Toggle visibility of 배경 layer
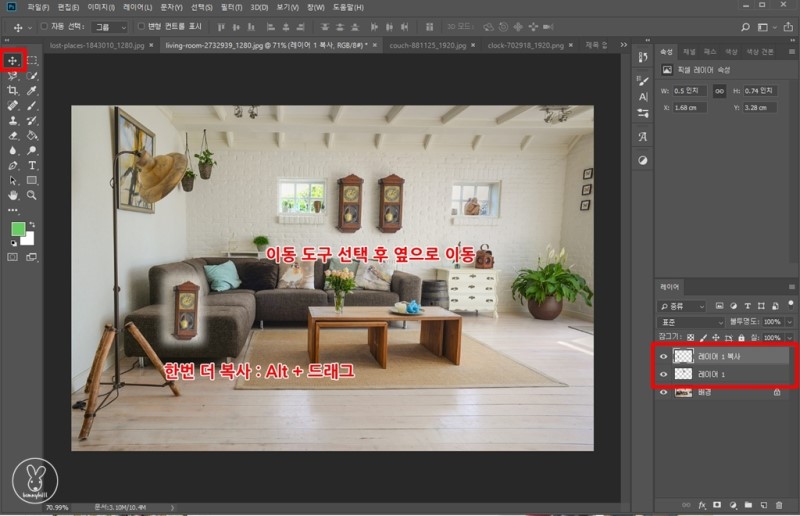The image size is (800, 516). coord(664,393)
